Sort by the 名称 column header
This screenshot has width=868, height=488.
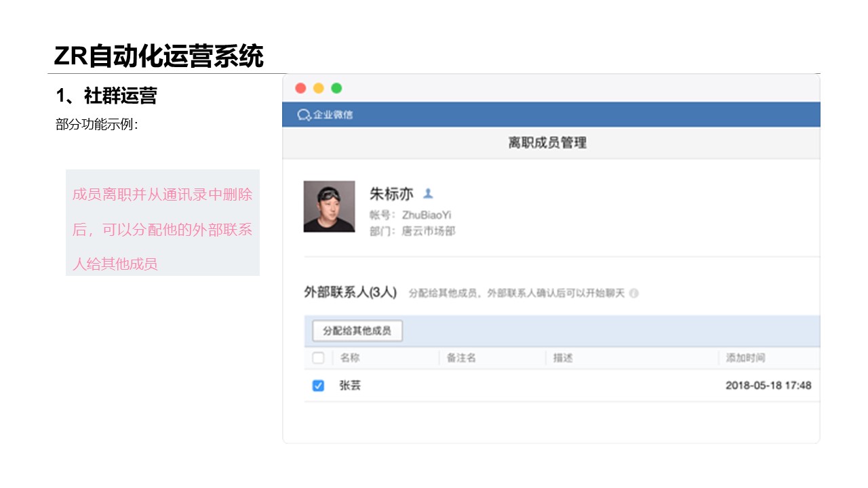(350, 358)
